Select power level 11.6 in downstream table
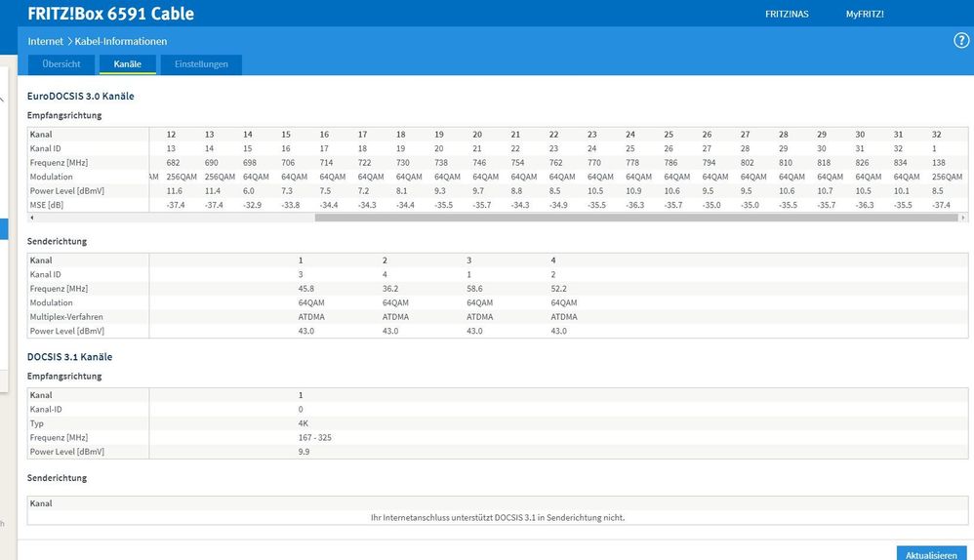 tap(174, 190)
